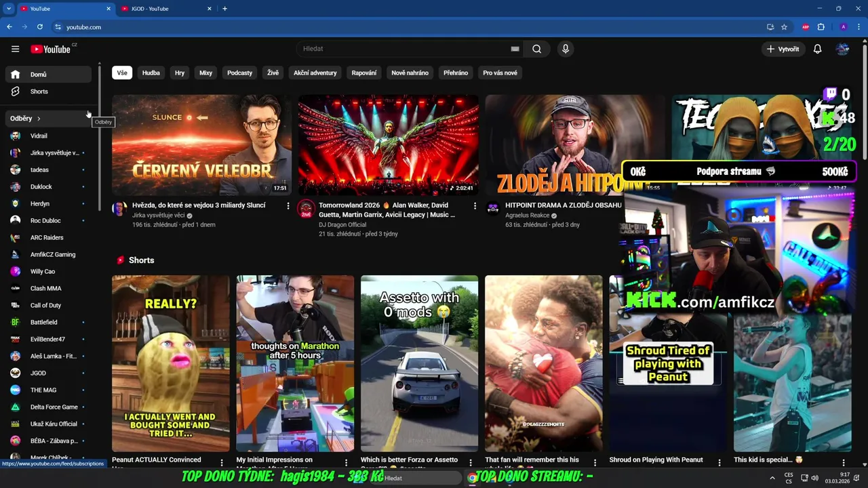The height and width of the screenshot is (488, 868).
Task: Click the Delta Force Game channel avatar
Action: pyautogui.click(x=15, y=407)
